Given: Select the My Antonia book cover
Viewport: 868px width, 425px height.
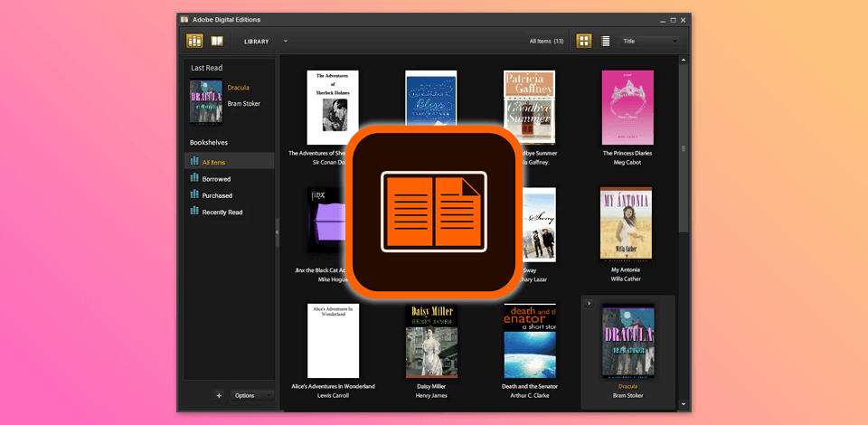Looking at the screenshot, I should click(x=626, y=224).
